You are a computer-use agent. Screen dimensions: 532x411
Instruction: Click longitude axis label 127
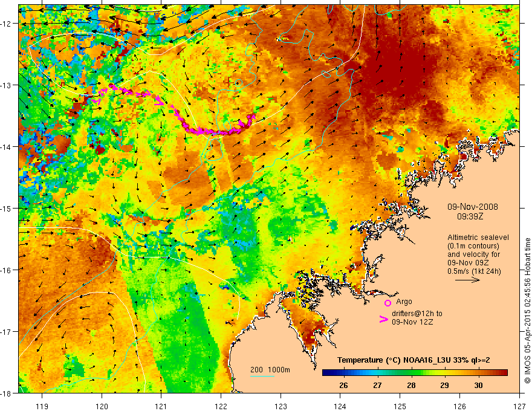point(519,406)
